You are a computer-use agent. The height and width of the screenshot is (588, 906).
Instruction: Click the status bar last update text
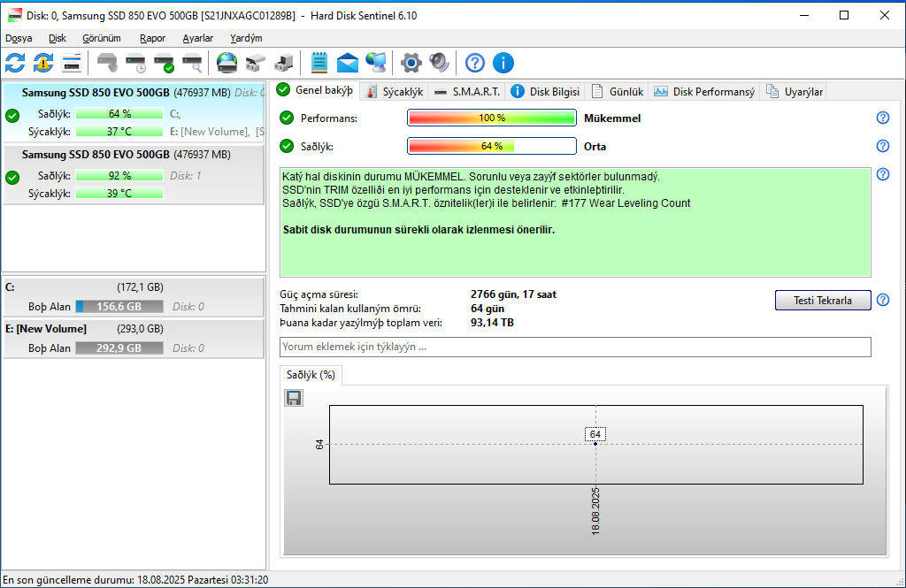point(135,580)
